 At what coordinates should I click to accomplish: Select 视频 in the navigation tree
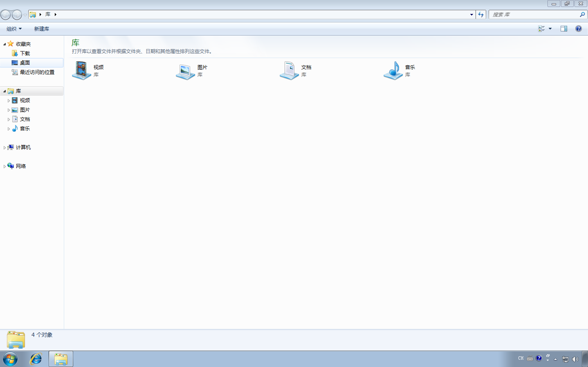point(25,100)
